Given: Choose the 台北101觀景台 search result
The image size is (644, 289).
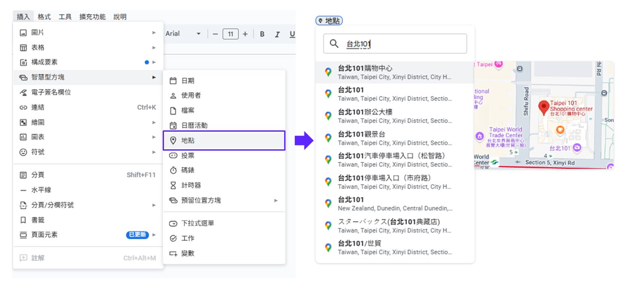Looking at the screenshot, I should (395, 138).
